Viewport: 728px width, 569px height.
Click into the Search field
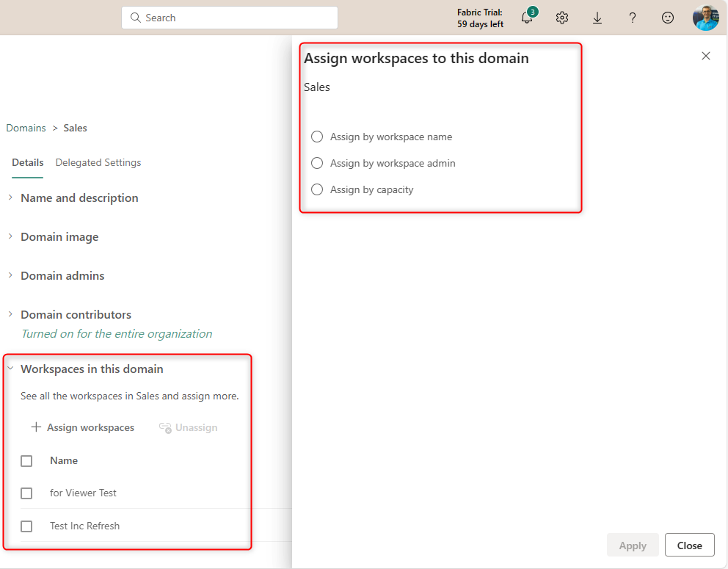point(229,18)
